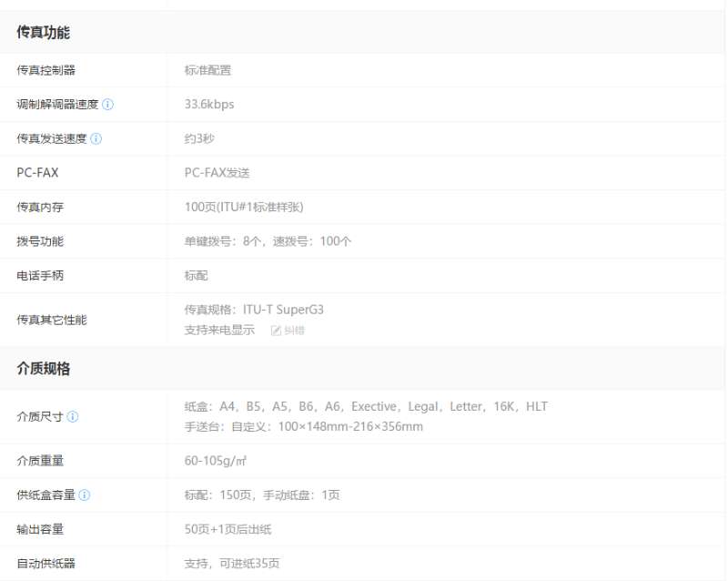Click the PC-FAX row label

pos(37,173)
